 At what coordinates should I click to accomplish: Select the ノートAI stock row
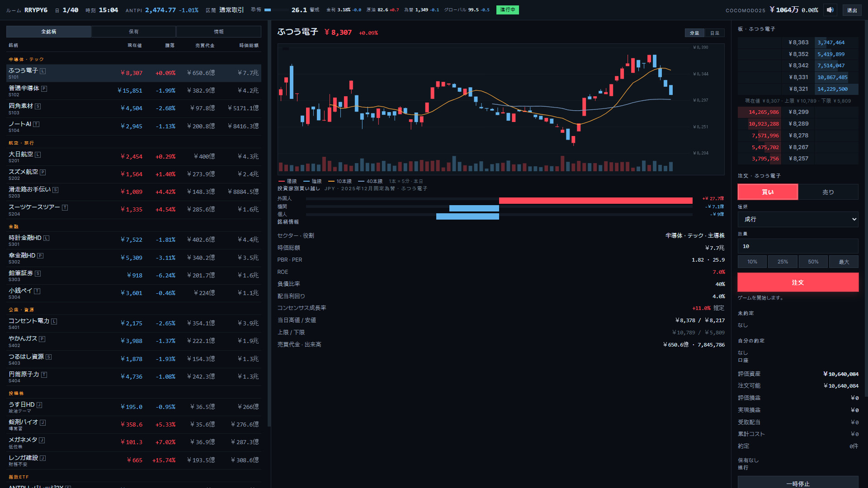134,127
